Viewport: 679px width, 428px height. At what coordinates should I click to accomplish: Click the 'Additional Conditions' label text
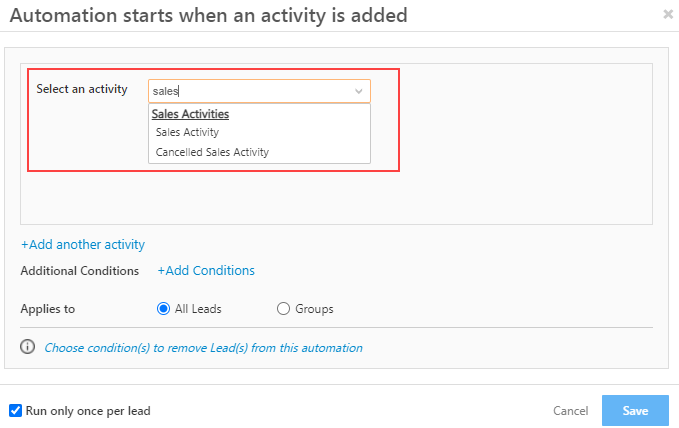(x=80, y=271)
